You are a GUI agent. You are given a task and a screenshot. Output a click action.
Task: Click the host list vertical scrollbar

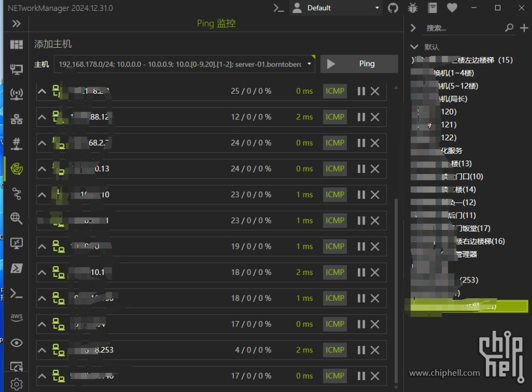pyautogui.click(x=396, y=290)
